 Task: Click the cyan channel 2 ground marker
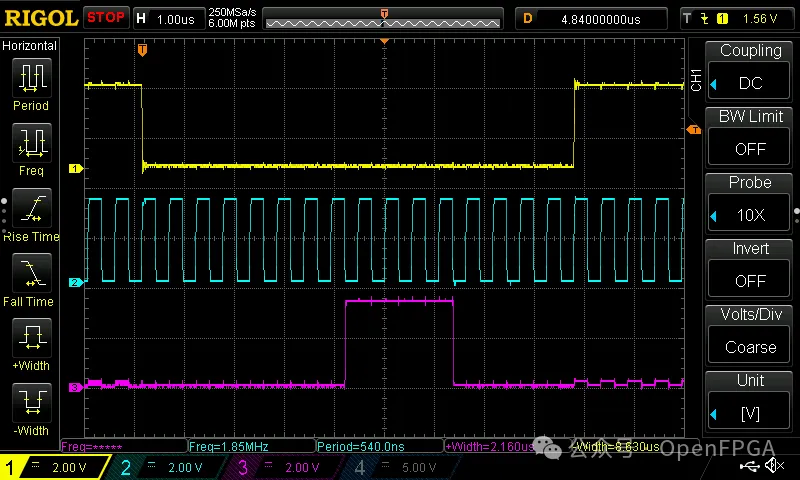pyautogui.click(x=76, y=282)
